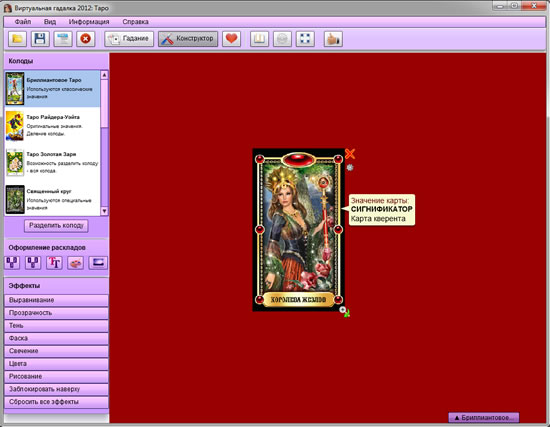
Task: Click the paint palette design icon
Action: click(75, 262)
